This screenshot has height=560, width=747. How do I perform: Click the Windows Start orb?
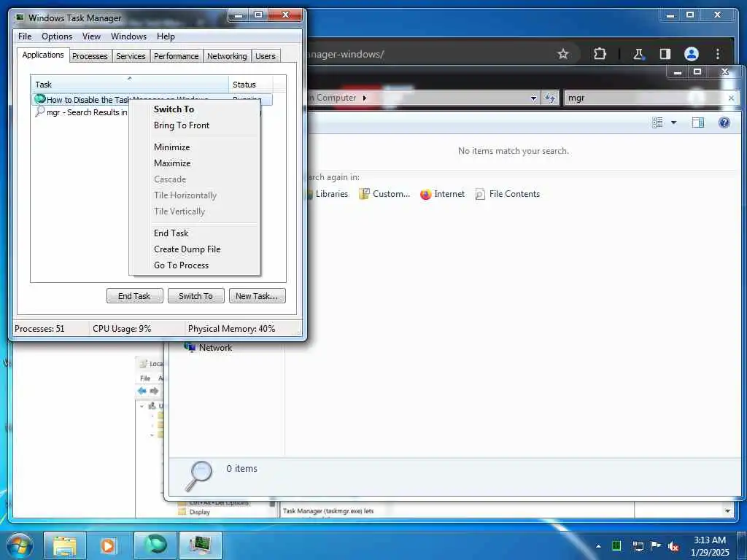19,545
